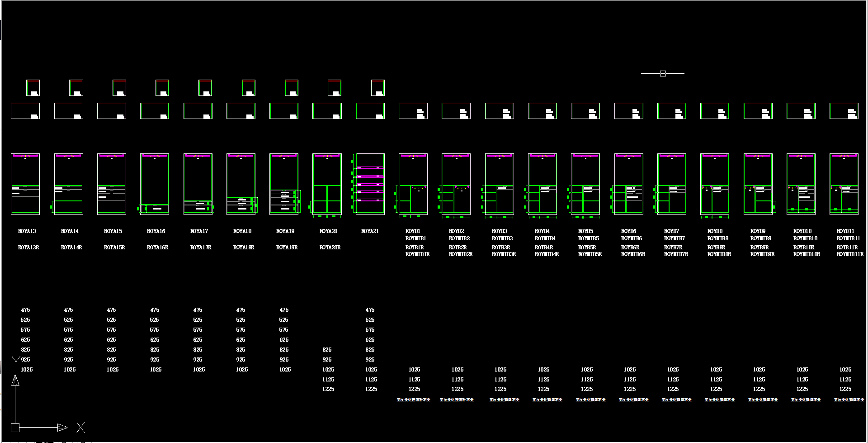The height and width of the screenshot is (443, 868).
Task: Click the 1025 width value under ROYB7
Action: pyautogui.click(x=673, y=370)
